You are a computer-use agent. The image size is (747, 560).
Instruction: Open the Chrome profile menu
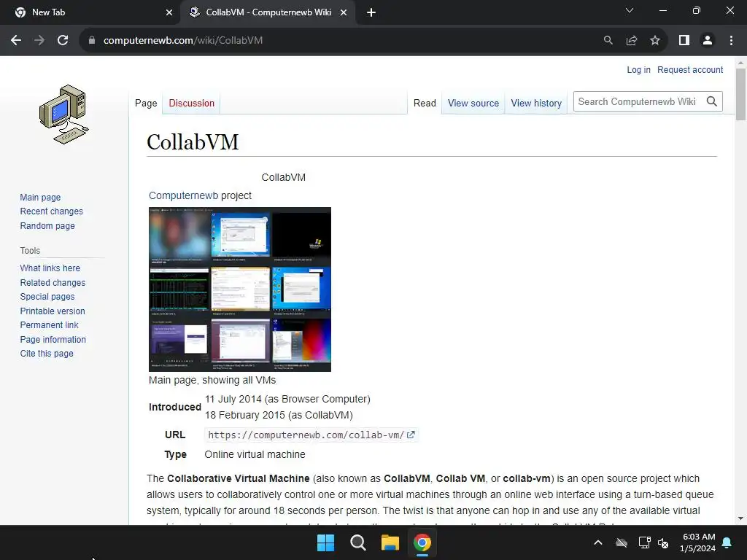(708, 41)
